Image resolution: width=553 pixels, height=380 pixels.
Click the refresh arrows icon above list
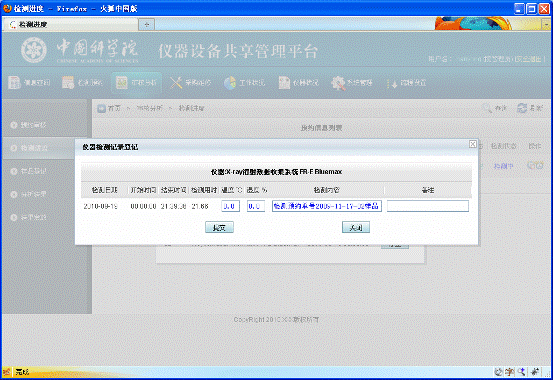point(522,108)
